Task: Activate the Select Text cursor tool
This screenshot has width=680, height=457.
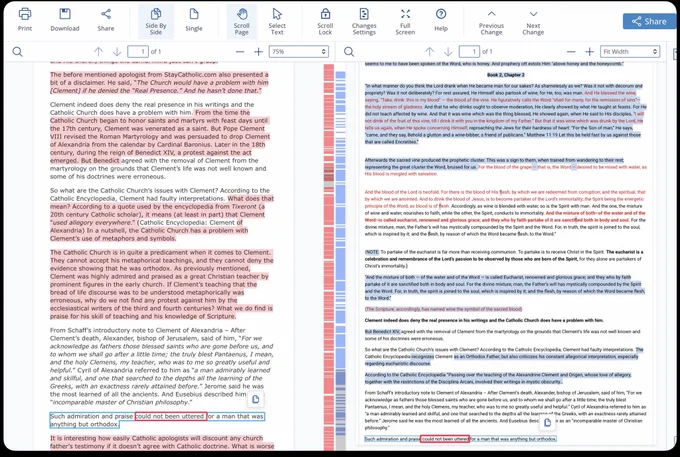Action: click(x=277, y=22)
